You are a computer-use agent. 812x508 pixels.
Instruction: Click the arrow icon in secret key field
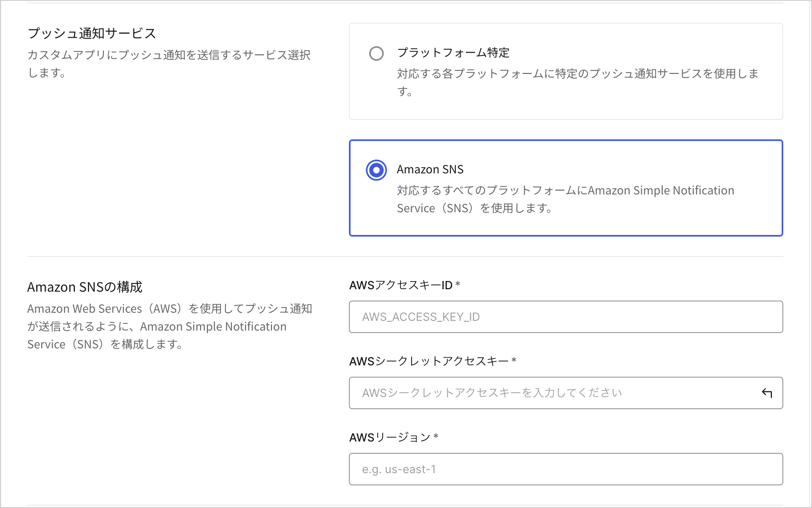[x=767, y=393]
